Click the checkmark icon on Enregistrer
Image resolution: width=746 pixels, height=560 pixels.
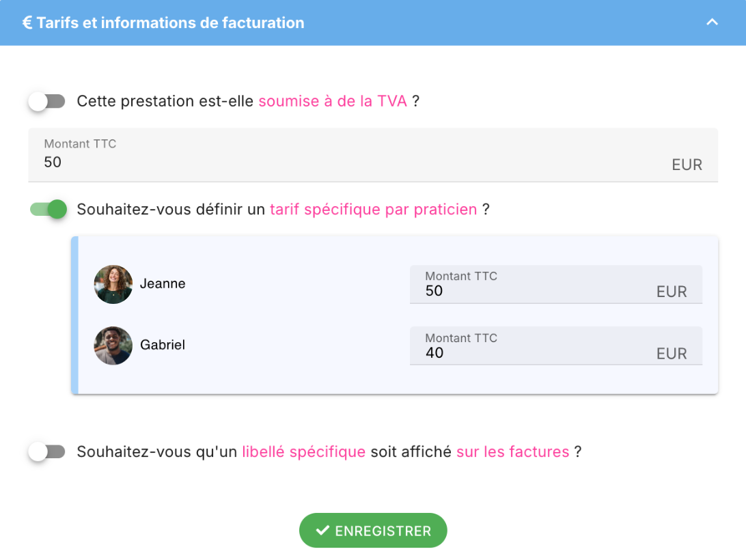click(322, 531)
